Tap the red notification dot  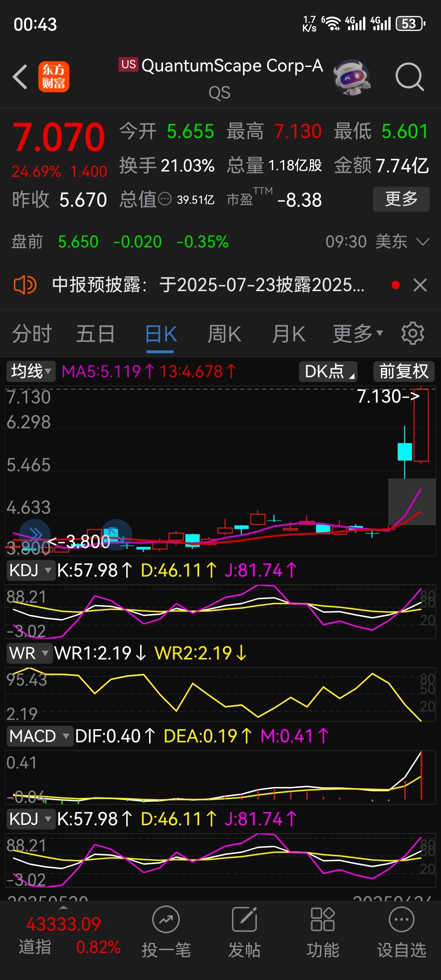(x=395, y=285)
